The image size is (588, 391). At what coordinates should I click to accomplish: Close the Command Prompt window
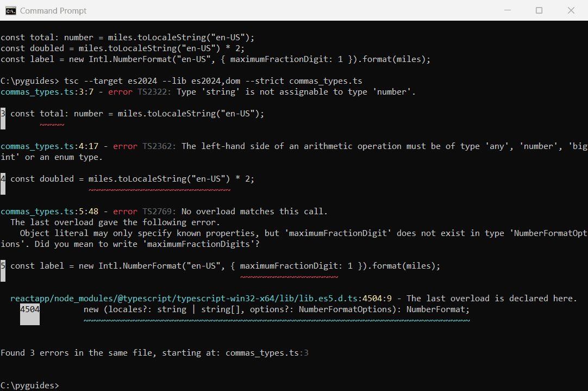tap(571, 10)
